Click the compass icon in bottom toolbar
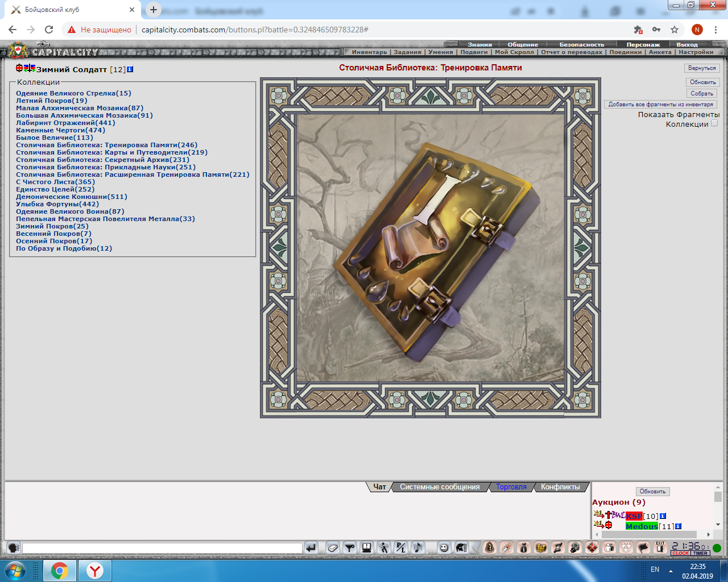 507,547
